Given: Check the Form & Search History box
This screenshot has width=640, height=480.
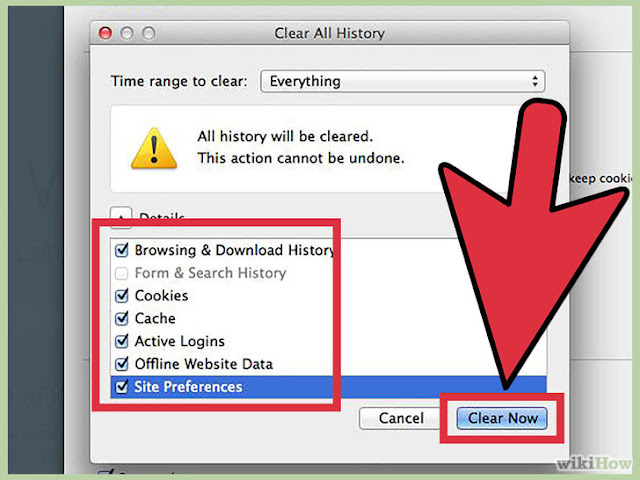Looking at the screenshot, I should click(122, 273).
